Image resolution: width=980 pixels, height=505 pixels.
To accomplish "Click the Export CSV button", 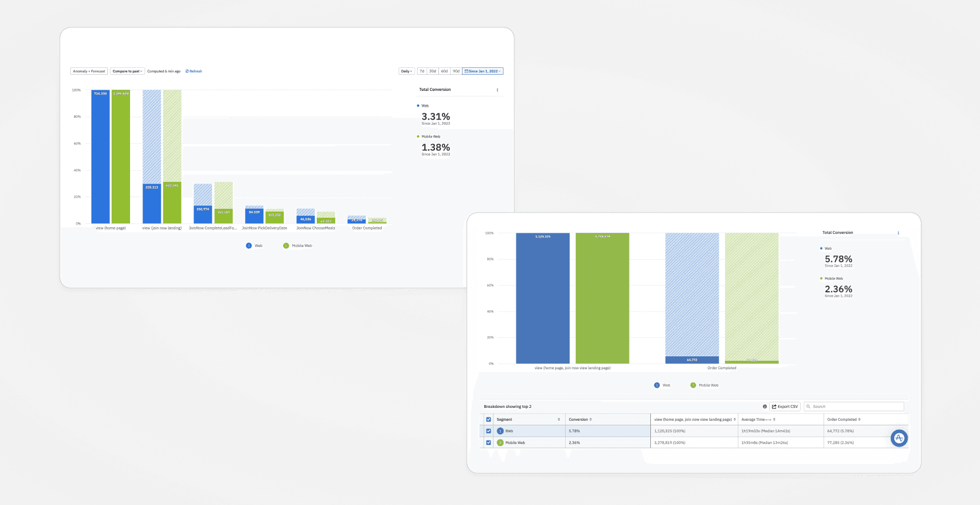I will tap(785, 406).
